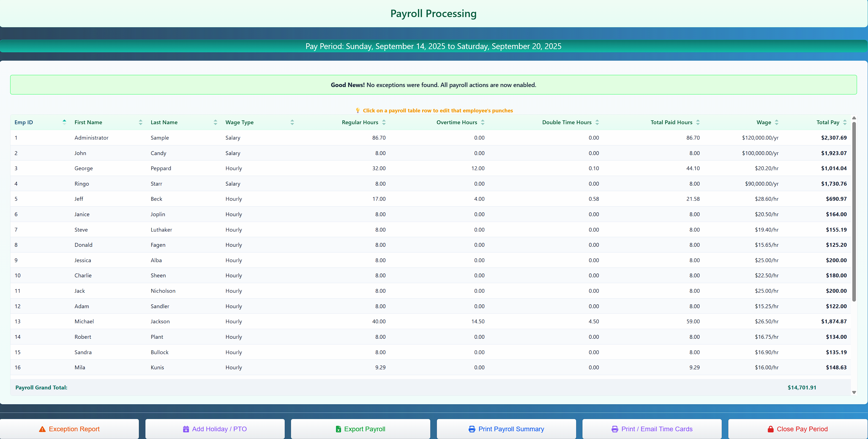
Task: Toggle sorting on the Overtime Hours column
Action: (x=483, y=122)
